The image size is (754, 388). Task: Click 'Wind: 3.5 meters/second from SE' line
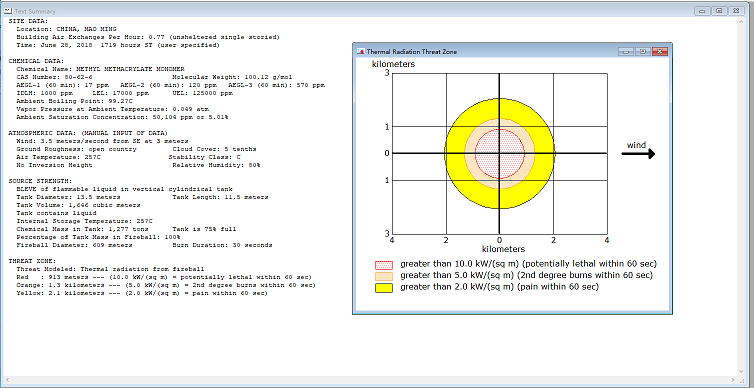102,141
